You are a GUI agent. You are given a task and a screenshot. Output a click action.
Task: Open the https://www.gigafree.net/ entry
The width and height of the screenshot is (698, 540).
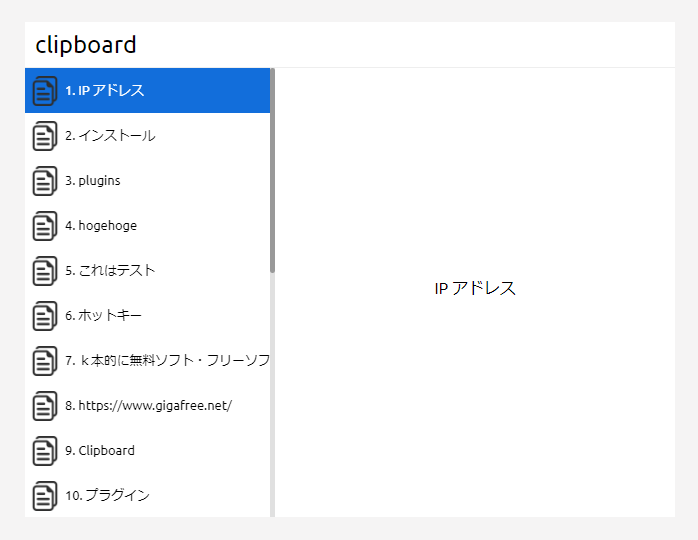point(147,406)
